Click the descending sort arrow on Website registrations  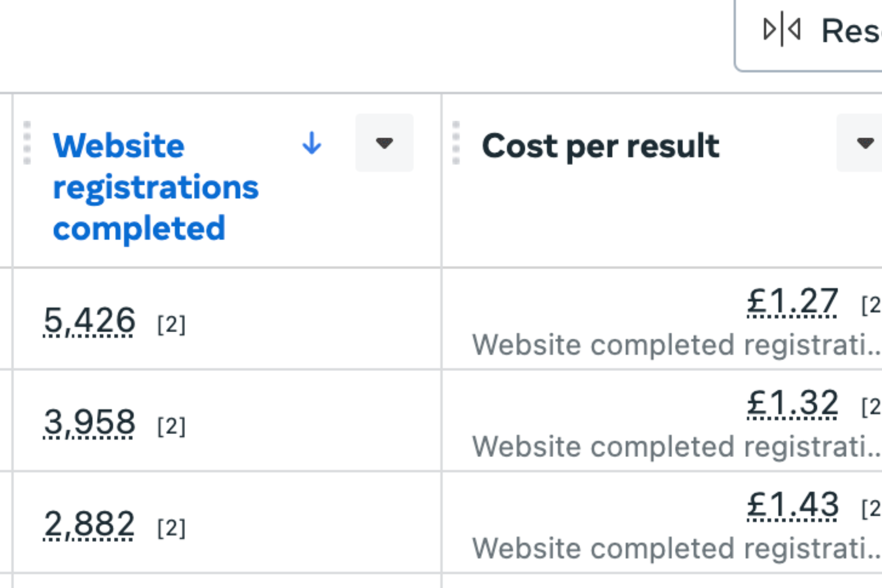tap(311, 143)
